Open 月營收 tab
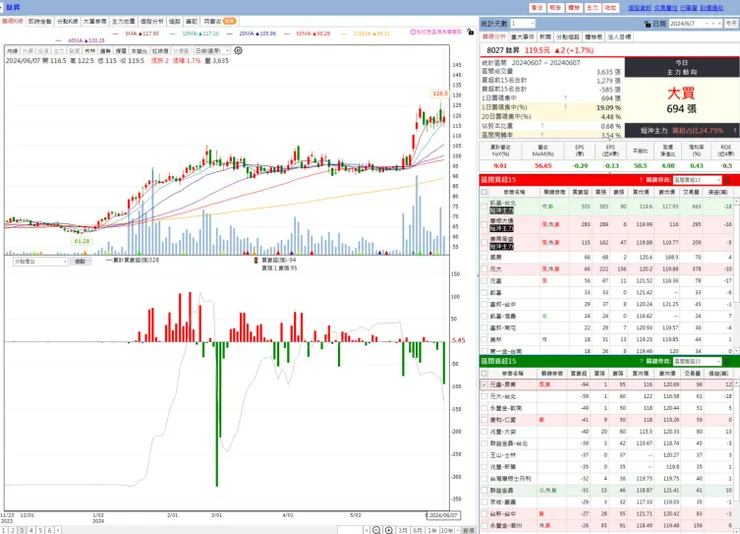Viewport: 740px width, 534px height. tap(220, 21)
